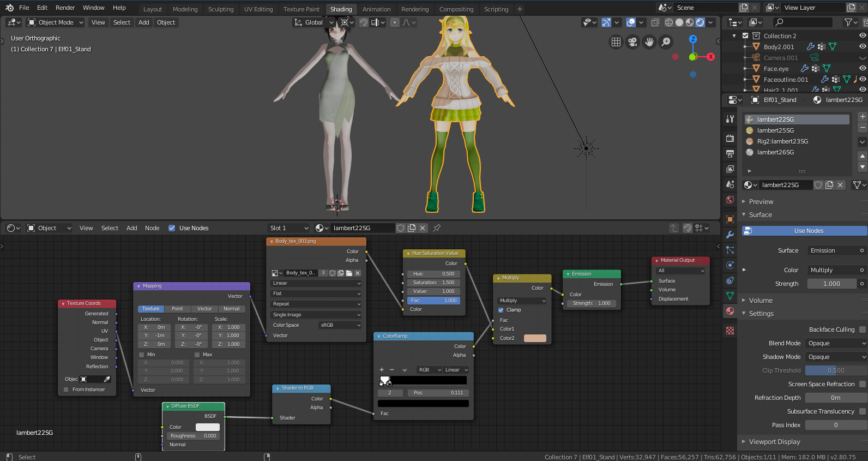Open the Global transform orientation dropdown

pos(314,22)
